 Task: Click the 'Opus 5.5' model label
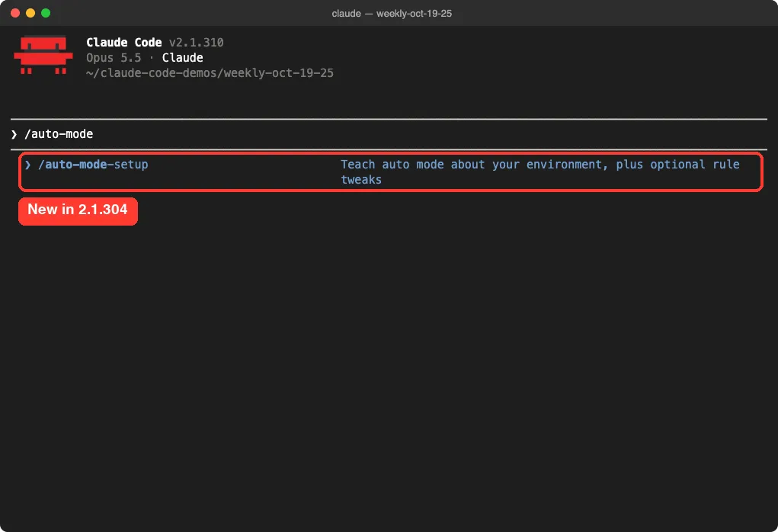(114, 58)
